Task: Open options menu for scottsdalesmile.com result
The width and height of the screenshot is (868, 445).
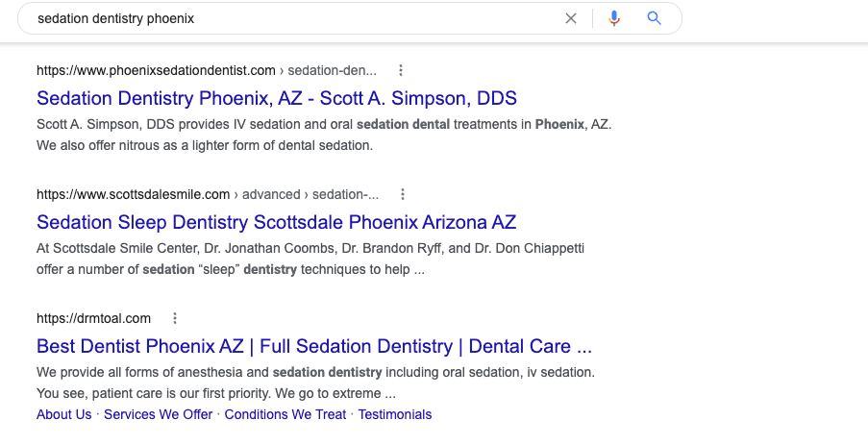Action: coord(403,194)
